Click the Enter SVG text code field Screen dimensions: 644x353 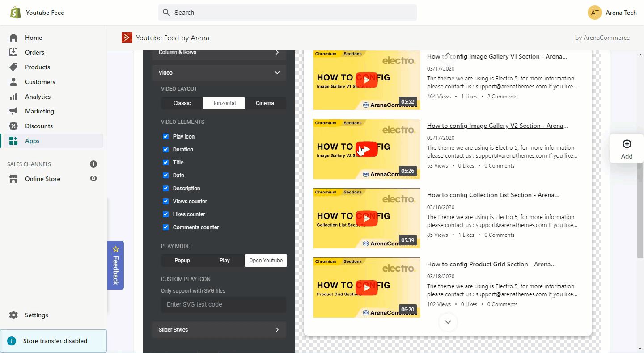click(x=224, y=304)
